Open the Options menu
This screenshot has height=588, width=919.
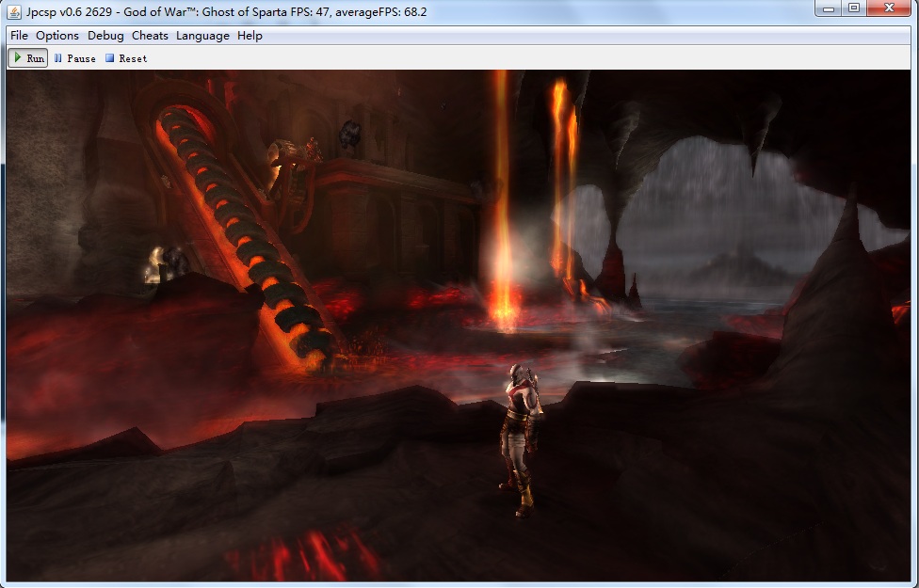57,36
